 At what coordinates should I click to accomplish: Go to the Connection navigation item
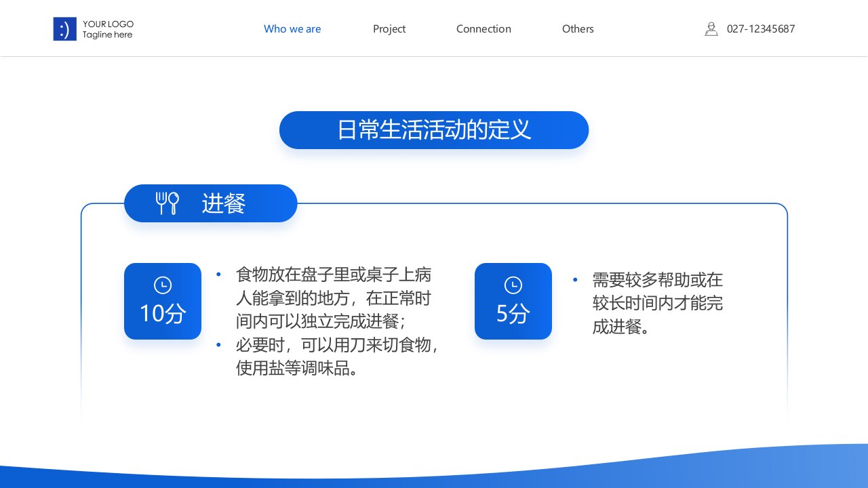pos(484,29)
